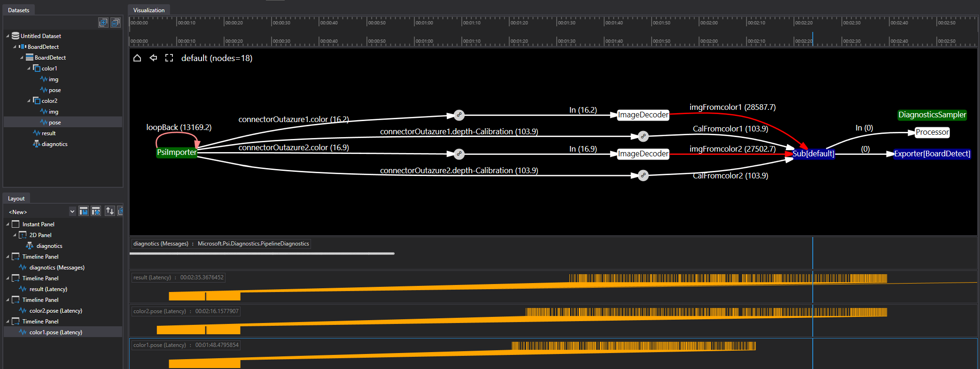
Task: Click the default (nodes=18) title text
Action: tap(217, 58)
